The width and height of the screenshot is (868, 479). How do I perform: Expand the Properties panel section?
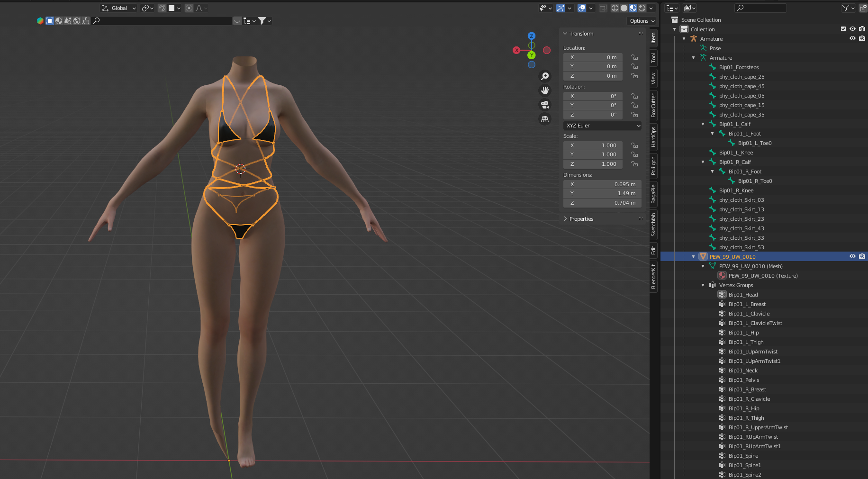click(x=581, y=219)
